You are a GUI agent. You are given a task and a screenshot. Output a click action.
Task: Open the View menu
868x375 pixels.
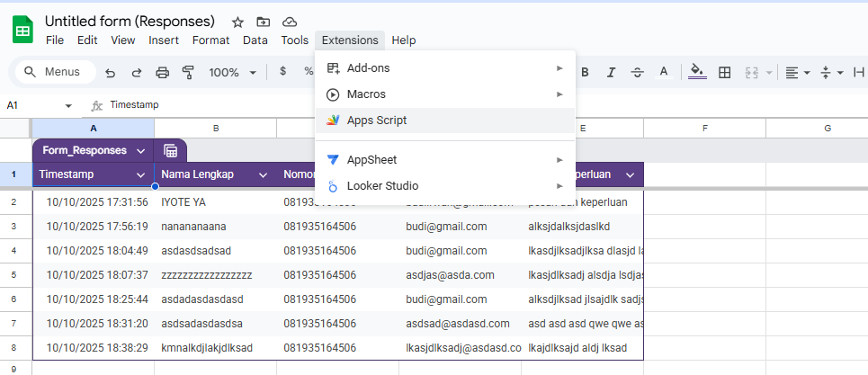pos(123,40)
